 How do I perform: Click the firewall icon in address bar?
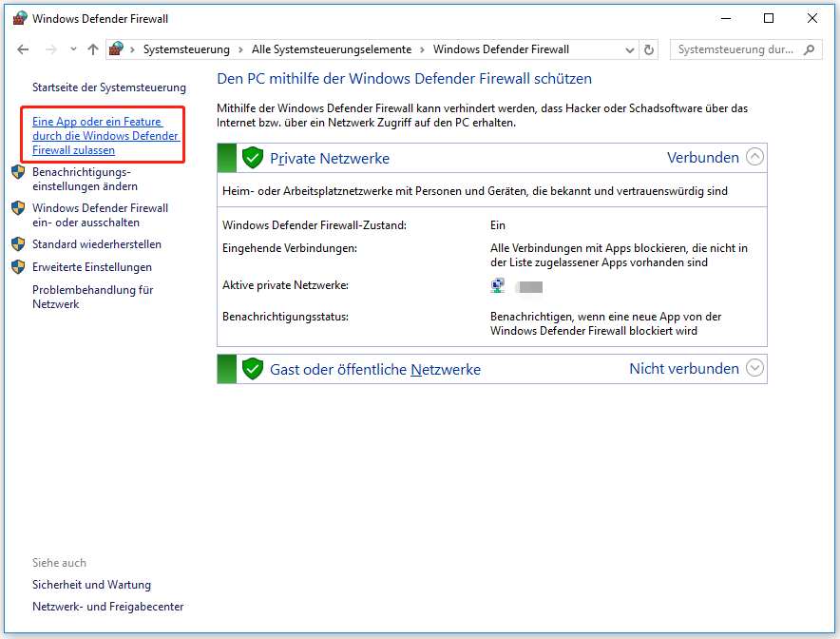click(x=117, y=49)
